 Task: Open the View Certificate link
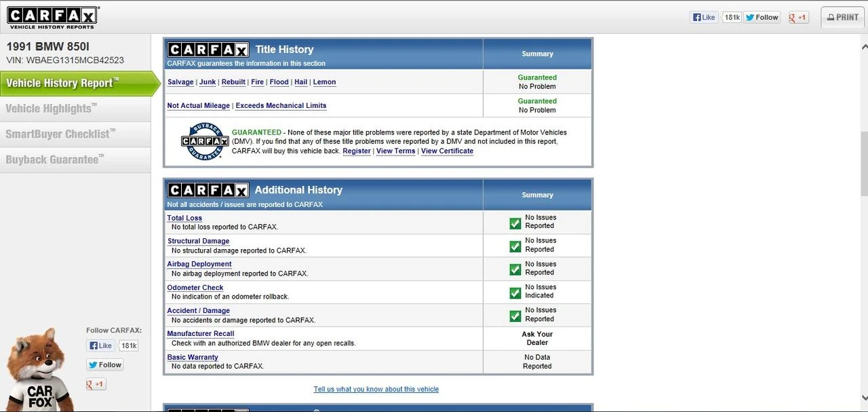point(447,151)
